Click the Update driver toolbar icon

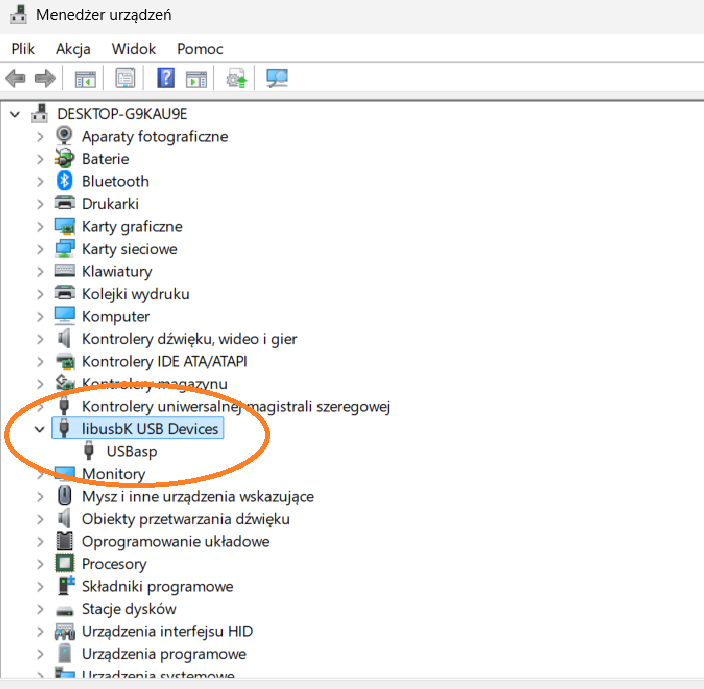coord(237,78)
